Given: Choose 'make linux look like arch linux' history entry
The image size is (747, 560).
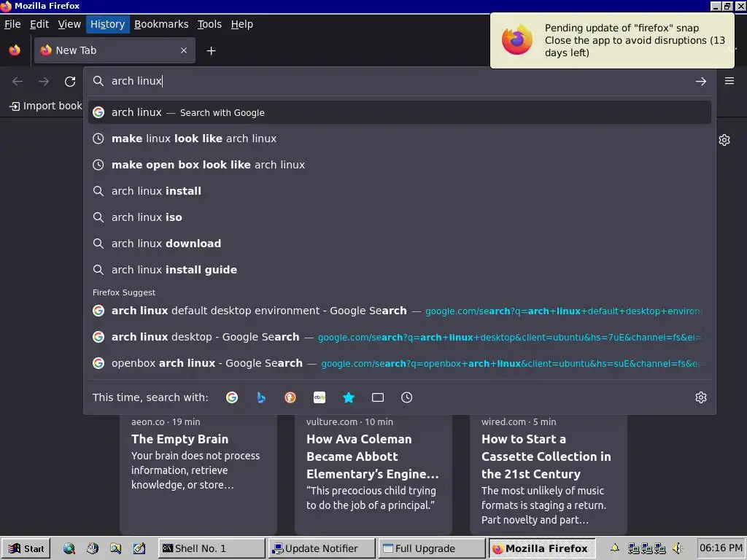Looking at the screenshot, I should click(x=400, y=139).
